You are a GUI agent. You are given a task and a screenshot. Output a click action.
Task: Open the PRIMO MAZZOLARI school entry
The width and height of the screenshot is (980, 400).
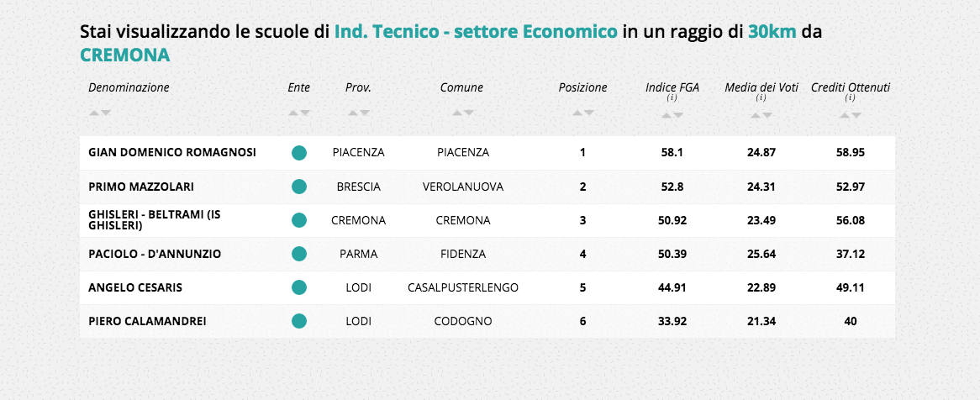pyautogui.click(x=135, y=187)
